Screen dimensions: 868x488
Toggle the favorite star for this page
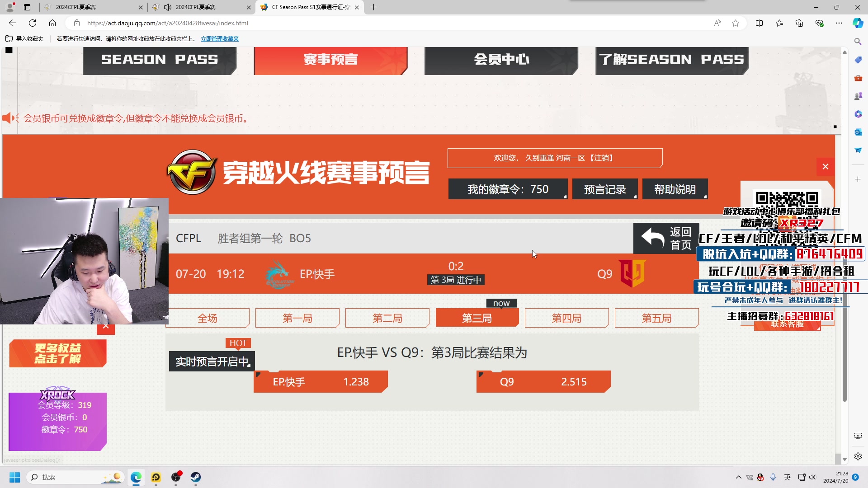click(736, 23)
